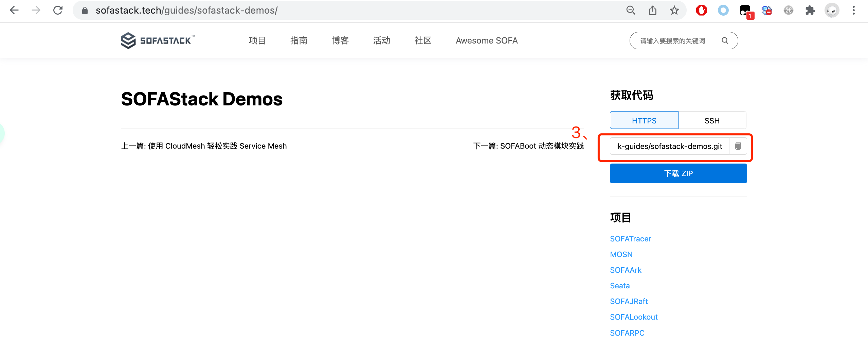This screenshot has width=868, height=355.
Task: Click the AdBlock extension icon
Action: point(701,10)
